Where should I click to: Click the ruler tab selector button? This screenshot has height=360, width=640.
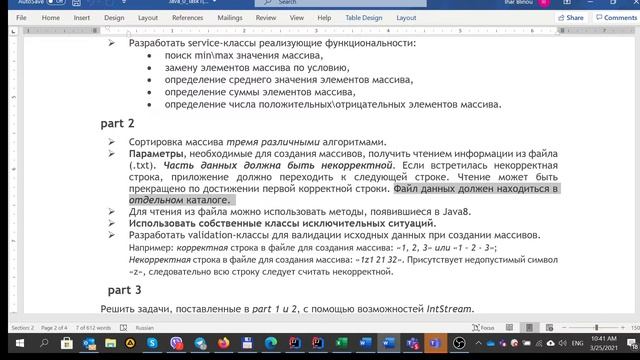[x=13, y=31]
